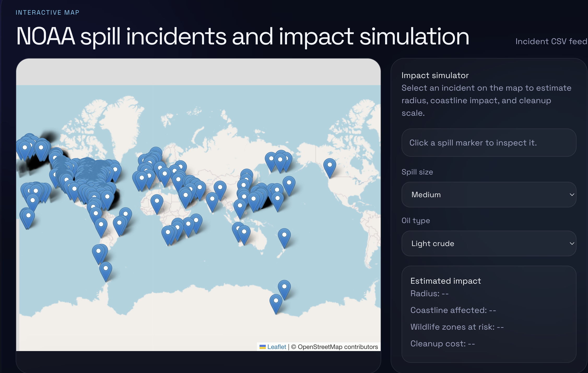Screen dimensions: 588x373
Task: Open the Leaflet attribution link
Action: tap(277, 347)
